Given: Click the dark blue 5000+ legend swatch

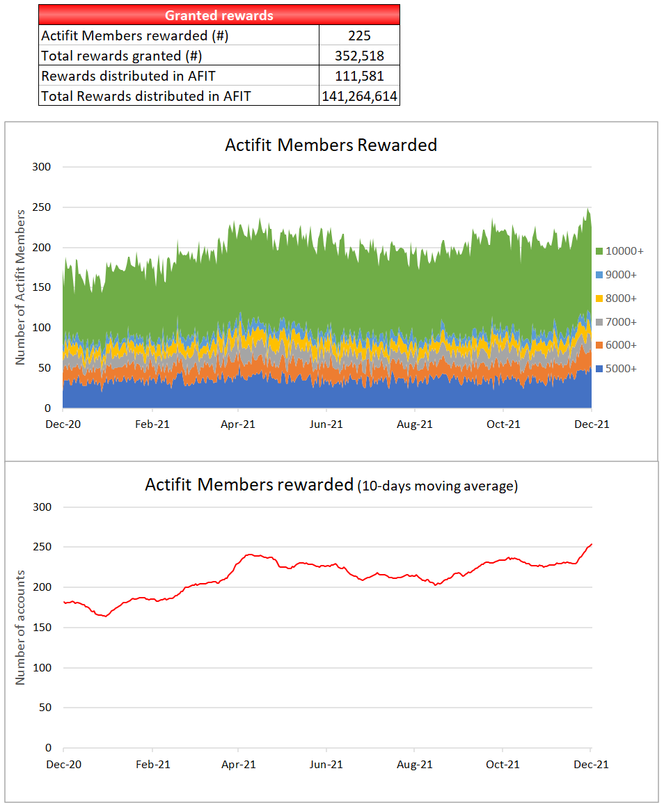Looking at the screenshot, I should click(599, 369).
